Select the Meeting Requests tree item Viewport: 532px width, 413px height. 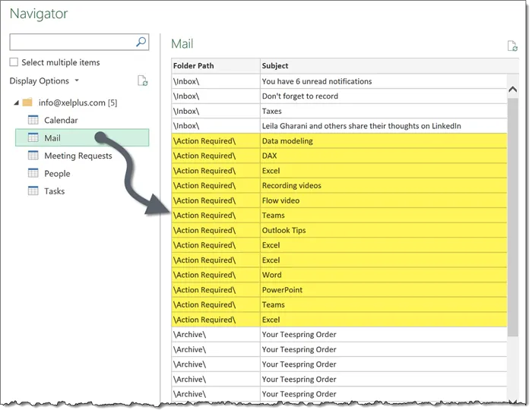(x=78, y=156)
